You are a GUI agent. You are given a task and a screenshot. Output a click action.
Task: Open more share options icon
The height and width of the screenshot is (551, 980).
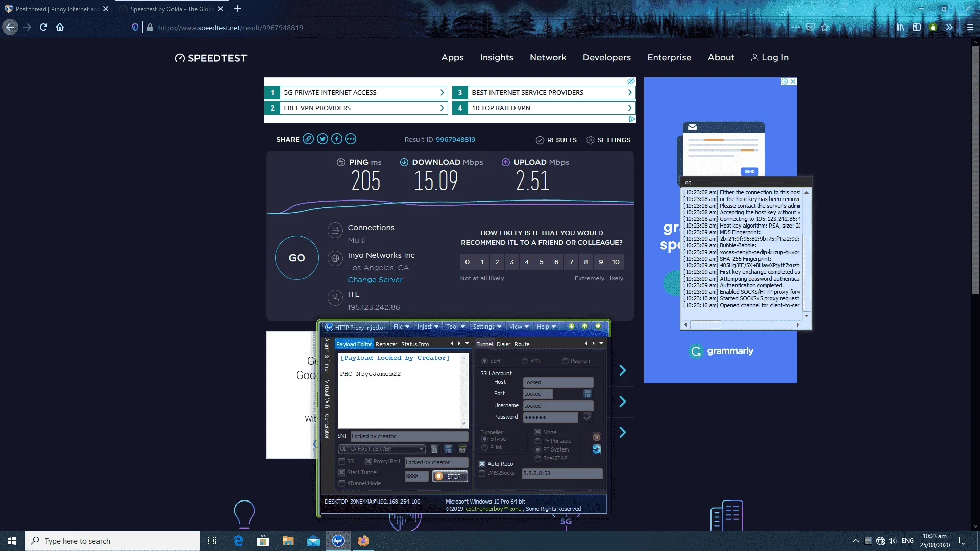pyautogui.click(x=351, y=139)
